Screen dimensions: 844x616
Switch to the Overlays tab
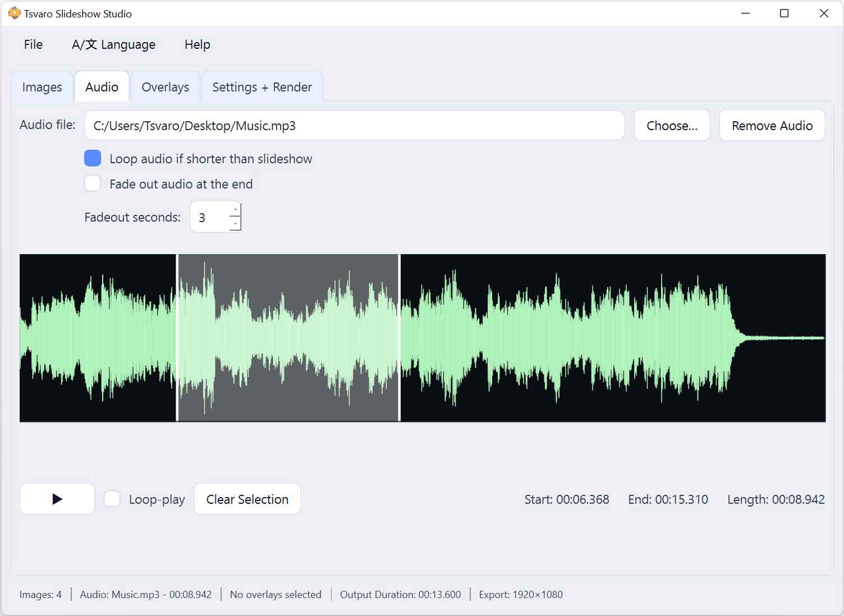(165, 87)
